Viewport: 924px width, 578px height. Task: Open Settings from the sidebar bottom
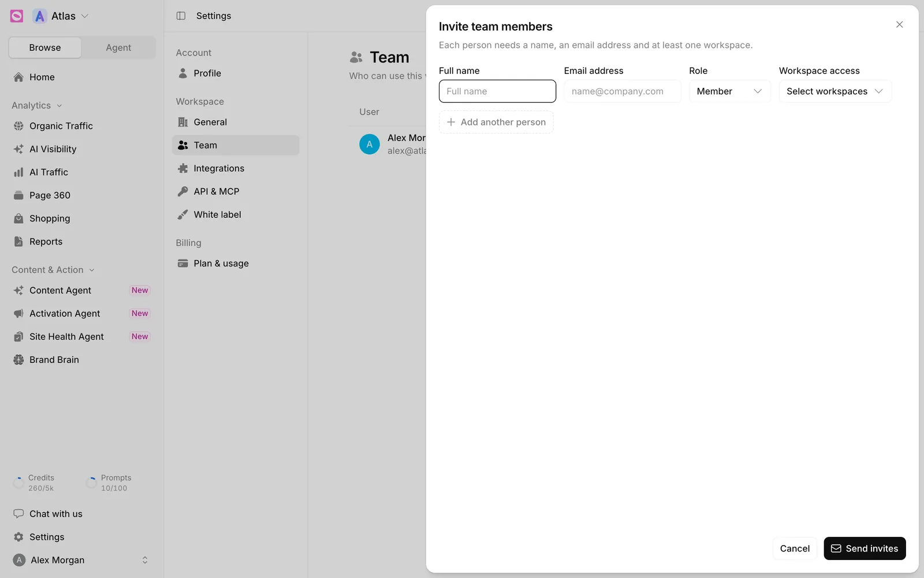coord(82,537)
